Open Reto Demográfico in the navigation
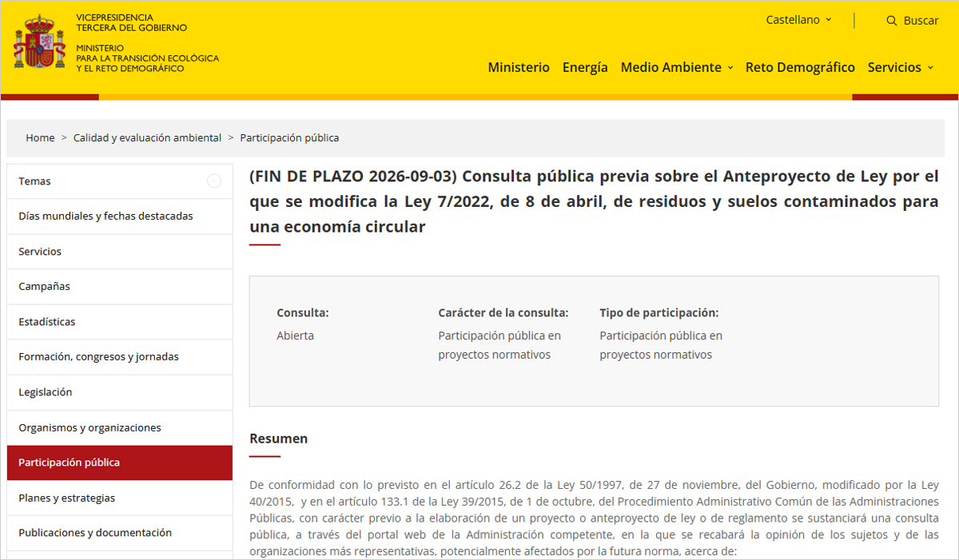Screen dimensions: 959x560 point(800,68)
